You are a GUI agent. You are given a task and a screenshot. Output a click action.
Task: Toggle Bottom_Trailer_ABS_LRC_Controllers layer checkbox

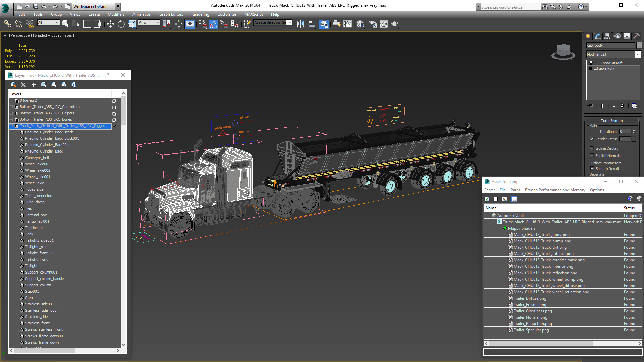click(x=114, y=107)
